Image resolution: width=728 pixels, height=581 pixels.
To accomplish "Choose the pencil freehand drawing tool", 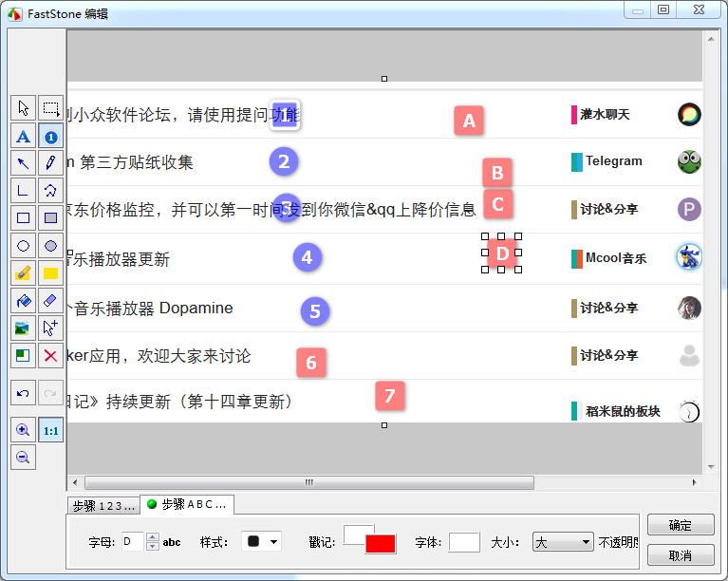I will pyautogui.click(x=51, y=163).
